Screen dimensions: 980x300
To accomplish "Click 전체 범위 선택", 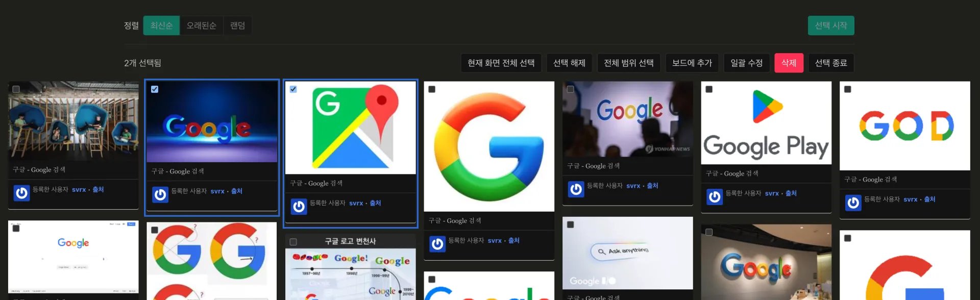I will [629, 63].
